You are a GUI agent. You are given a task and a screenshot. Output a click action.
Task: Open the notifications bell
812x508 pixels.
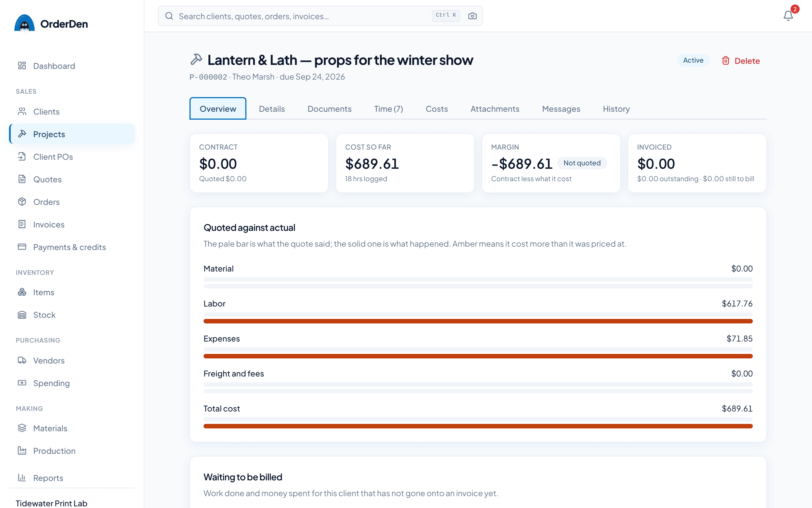coord(788,16)
